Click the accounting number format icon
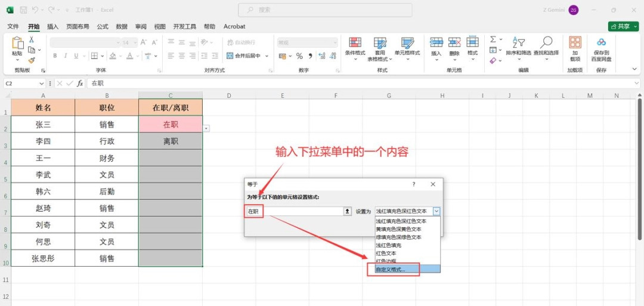 click(x=283, y=56)
